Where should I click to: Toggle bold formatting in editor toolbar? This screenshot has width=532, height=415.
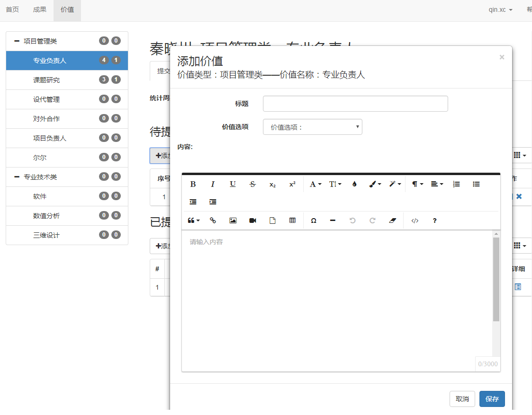click(x=193, y=184)
